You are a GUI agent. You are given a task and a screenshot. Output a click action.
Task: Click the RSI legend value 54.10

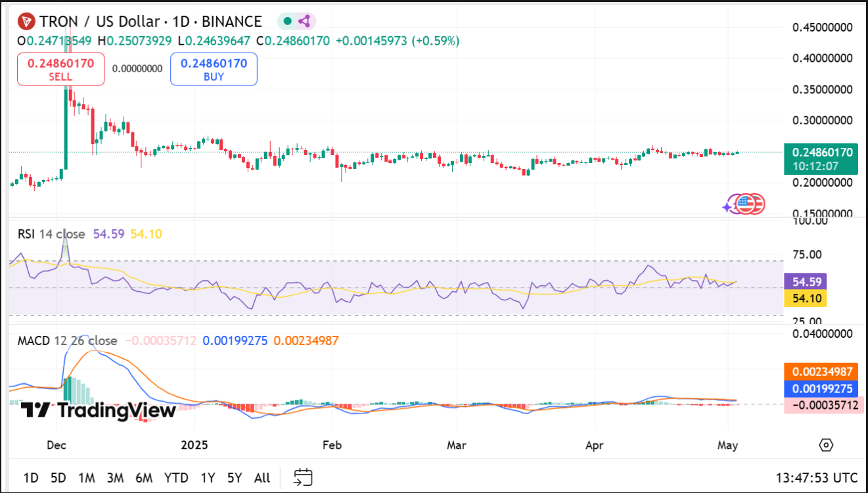[x=146, y=234]
